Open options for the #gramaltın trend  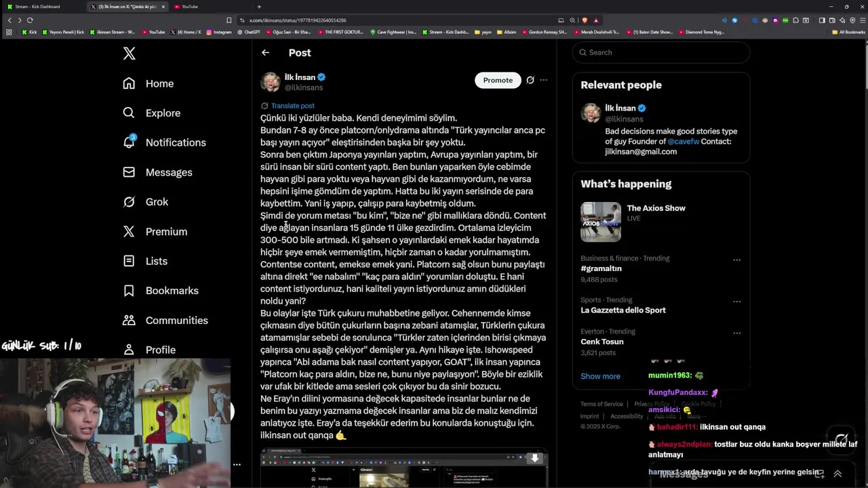click(736, 260)
